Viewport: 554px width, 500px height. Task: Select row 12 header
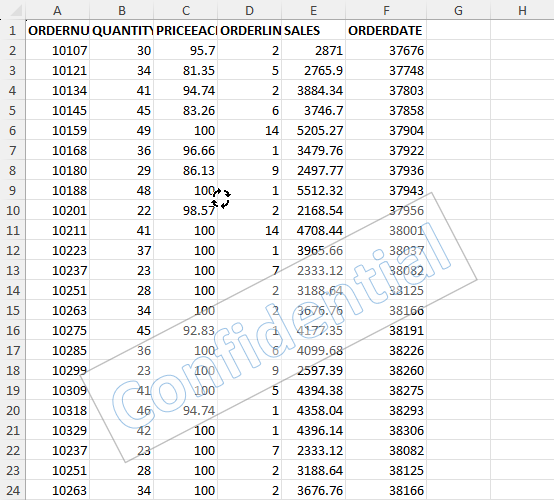point(13,251)
